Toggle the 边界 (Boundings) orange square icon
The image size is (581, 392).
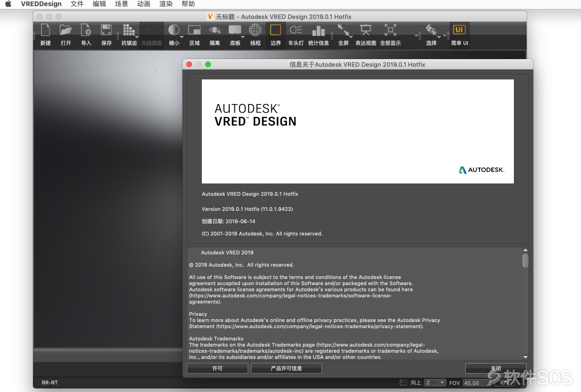pos(276,30)
